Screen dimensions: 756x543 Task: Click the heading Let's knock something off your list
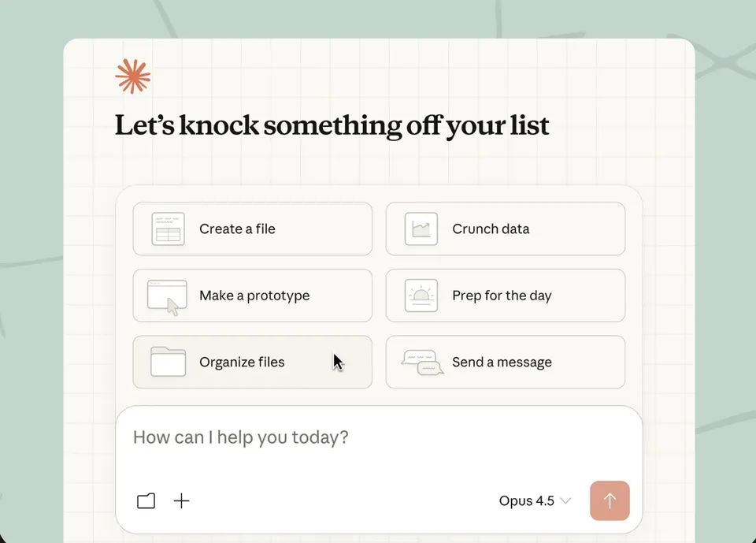(x=332, y=125)
